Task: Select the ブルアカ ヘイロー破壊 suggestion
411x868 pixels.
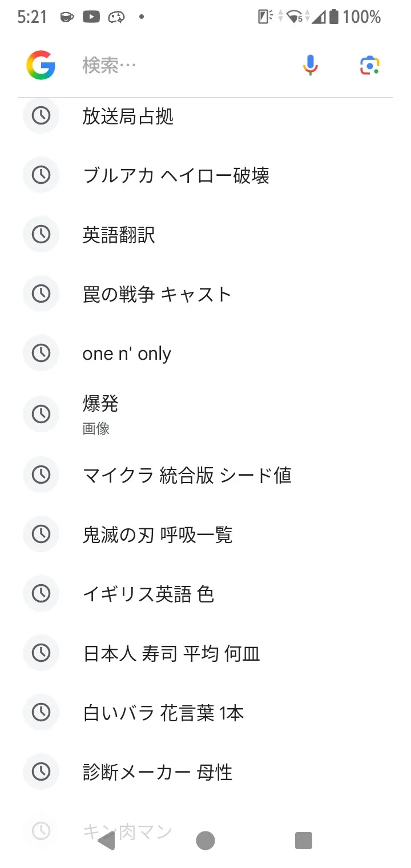Action: coord(176,175)
